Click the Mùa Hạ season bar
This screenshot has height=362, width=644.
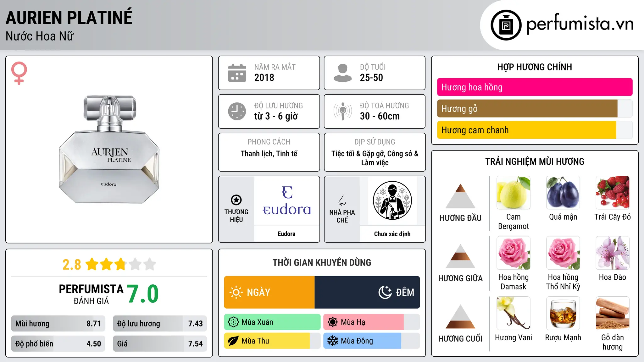pos(372,322)
